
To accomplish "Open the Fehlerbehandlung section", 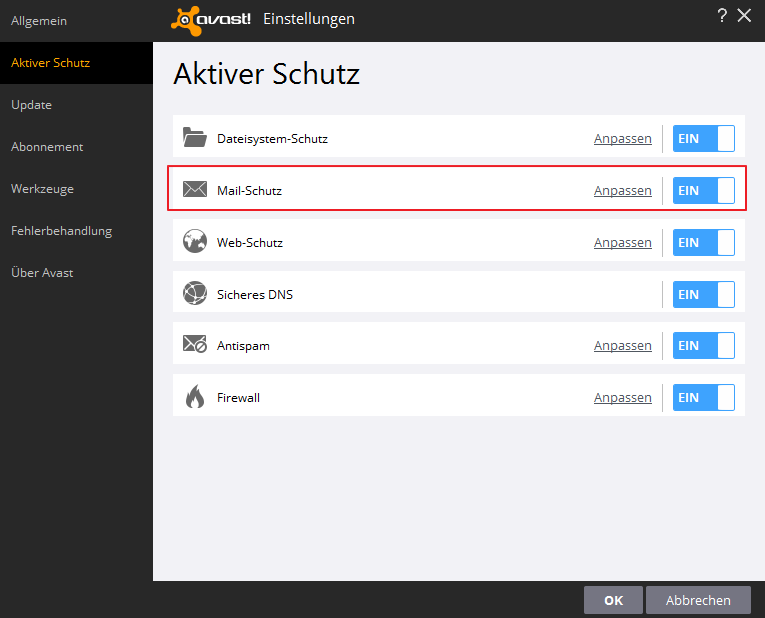I will [x=76, y=231].
